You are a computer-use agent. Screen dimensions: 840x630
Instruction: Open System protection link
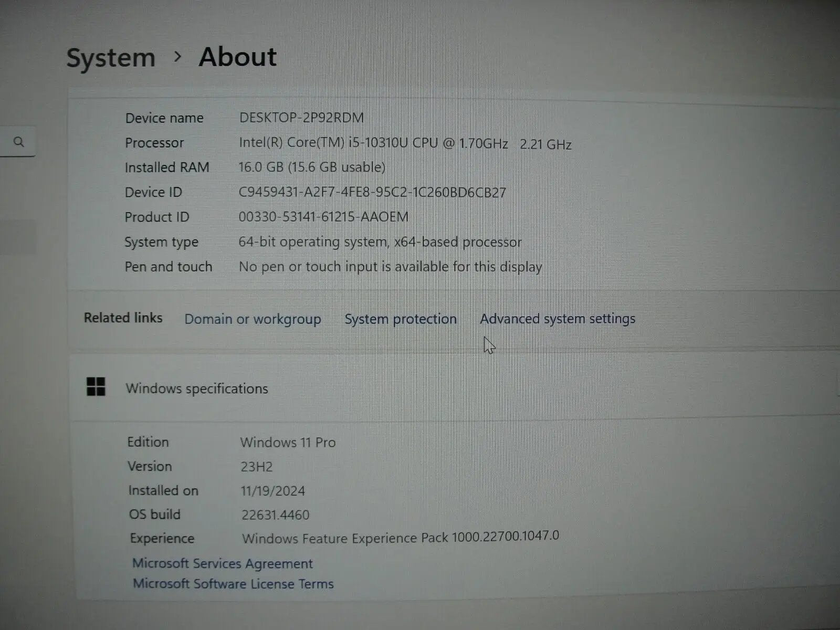401,319
